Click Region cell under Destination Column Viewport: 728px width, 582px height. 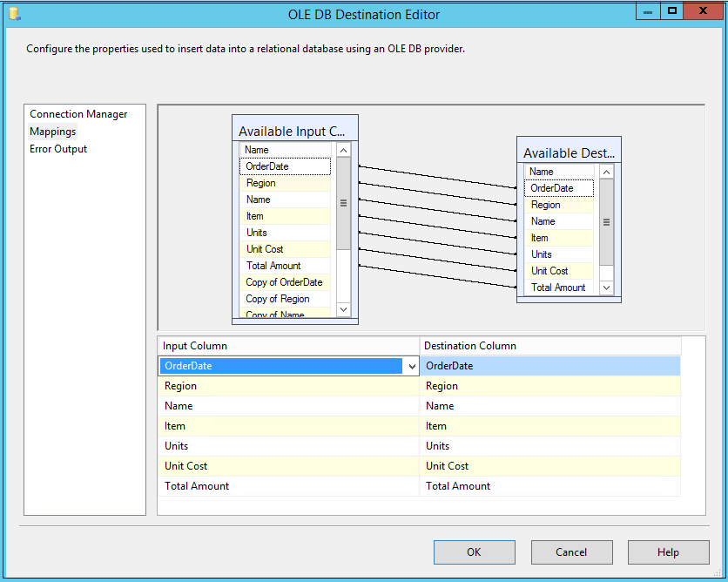coord(550,386)
